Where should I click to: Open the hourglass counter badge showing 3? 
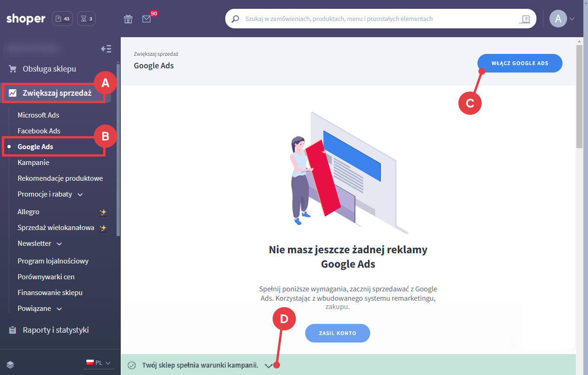coord(86,19)
